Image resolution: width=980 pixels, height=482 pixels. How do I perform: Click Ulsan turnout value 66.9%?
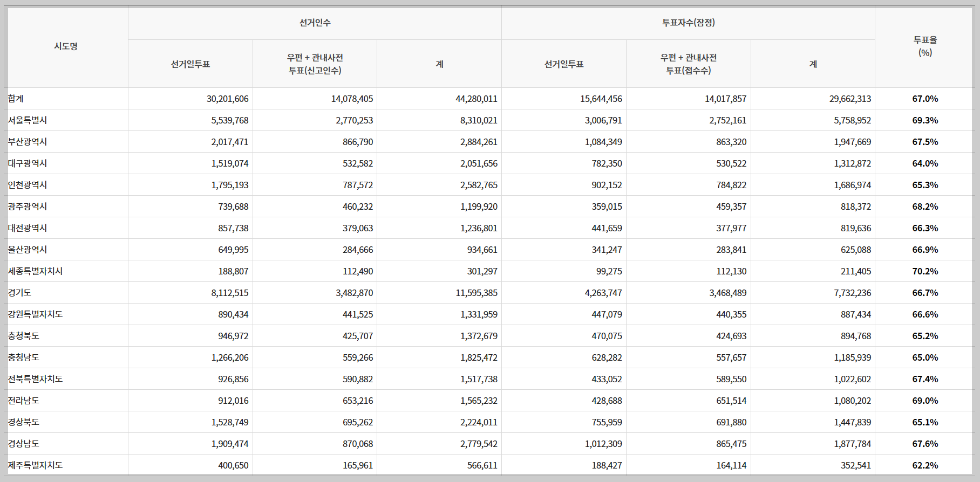[925, 250]
